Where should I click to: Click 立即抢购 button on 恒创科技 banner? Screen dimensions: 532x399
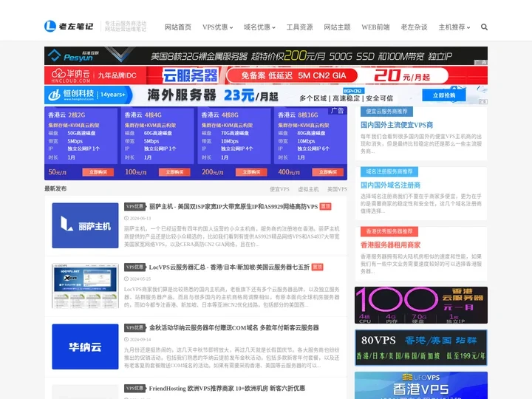coord(444,95)
